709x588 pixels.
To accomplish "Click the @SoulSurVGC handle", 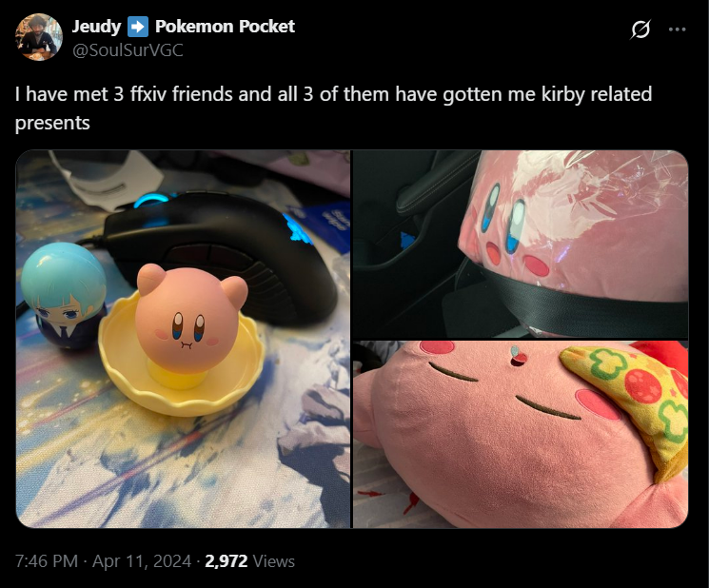I will coord(128,50).
